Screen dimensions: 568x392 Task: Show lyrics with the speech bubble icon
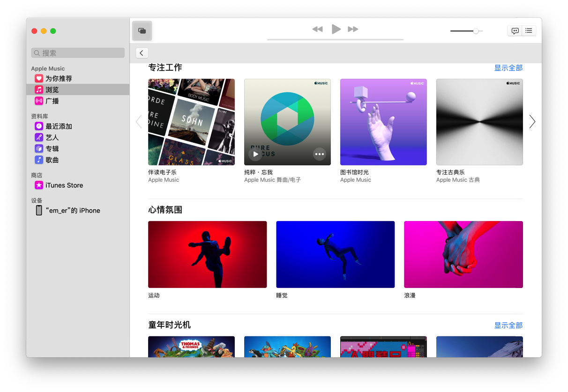point(515,31)
